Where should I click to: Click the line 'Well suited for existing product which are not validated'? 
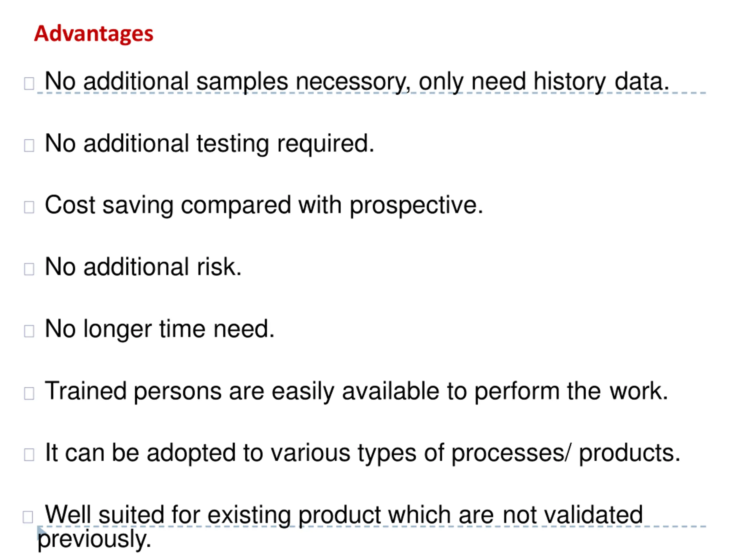click(x=344, y=515)
